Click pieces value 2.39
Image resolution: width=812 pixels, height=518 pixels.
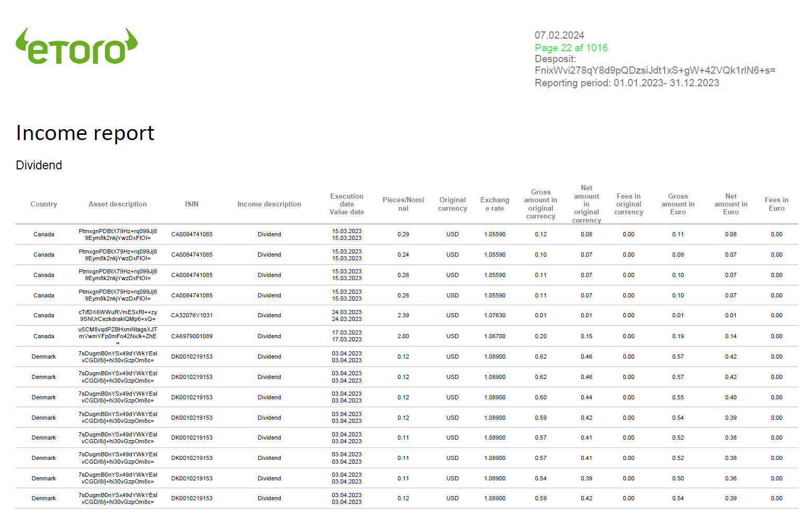[403, 315]
